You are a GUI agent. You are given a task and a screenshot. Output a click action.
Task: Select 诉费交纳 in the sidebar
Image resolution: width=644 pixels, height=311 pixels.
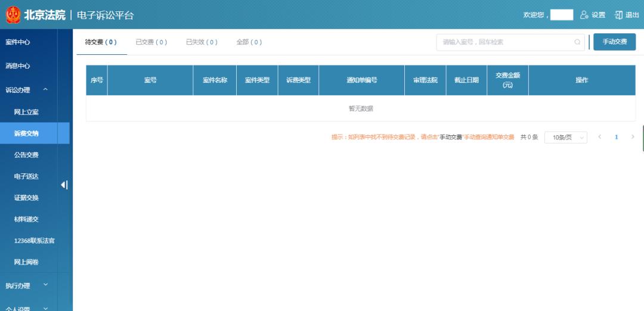click(x=35, y=133)
